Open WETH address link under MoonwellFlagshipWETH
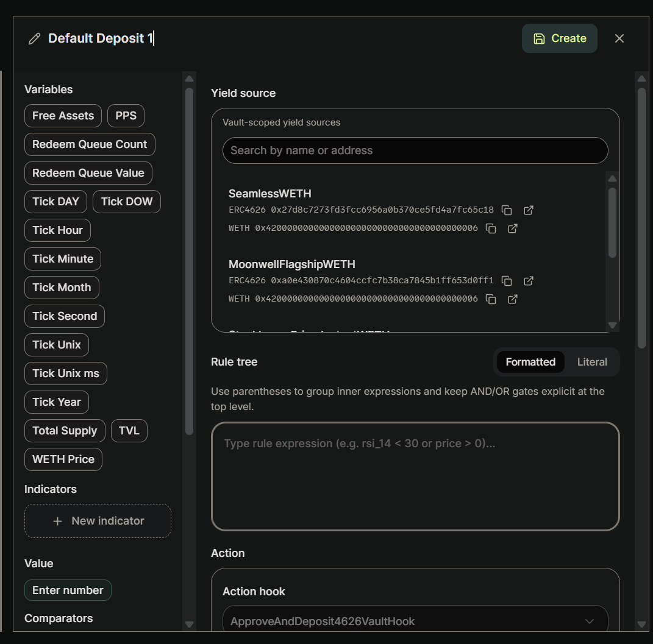 (513, 299)
